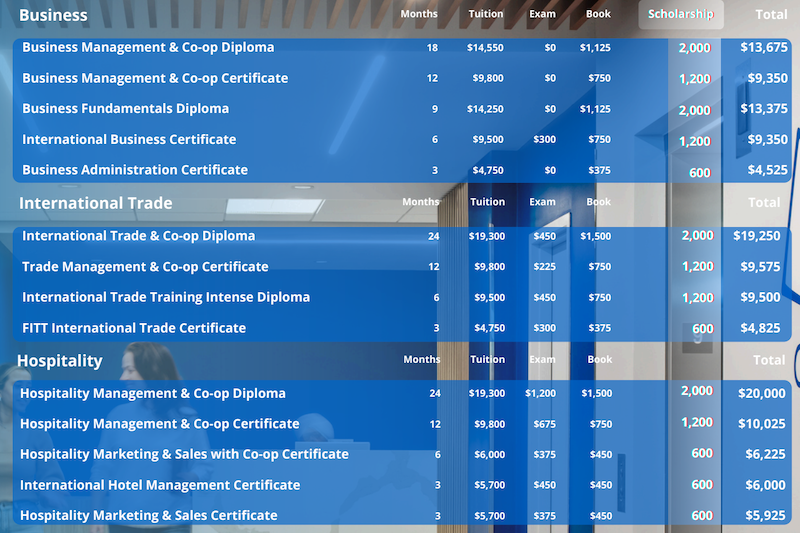800x533 pixels.
Task: Click Hospitality Marketing & Sales with Co-op Certificate
Action: coord(184,454)
